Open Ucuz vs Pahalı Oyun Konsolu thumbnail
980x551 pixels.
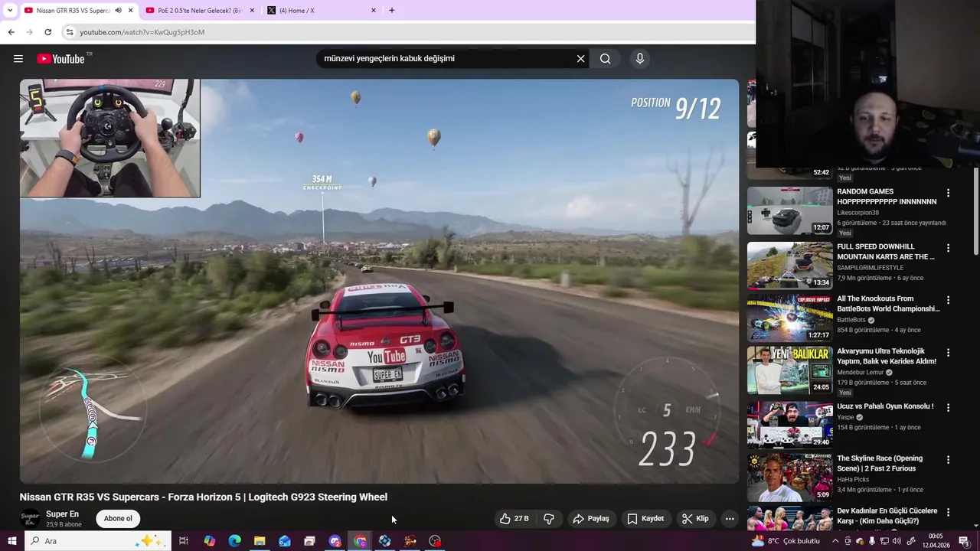click(x=789, y=424)
